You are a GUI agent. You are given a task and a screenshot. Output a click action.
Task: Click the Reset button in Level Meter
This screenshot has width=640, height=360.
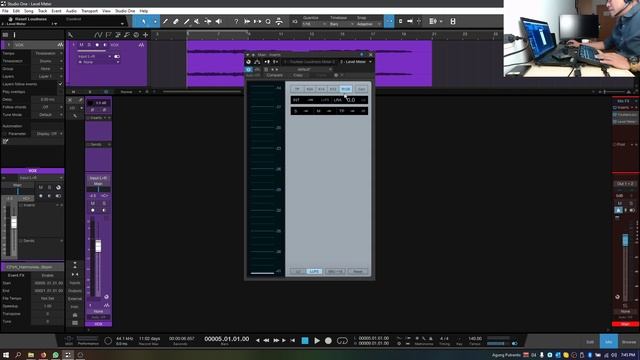point(358,271)
